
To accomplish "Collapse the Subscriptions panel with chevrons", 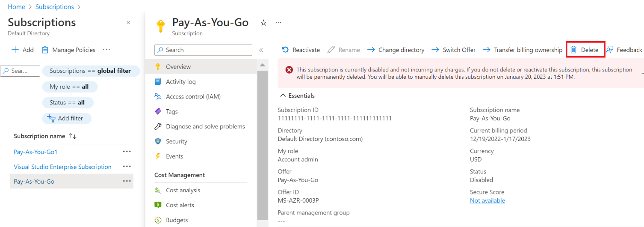I will 128,23.
